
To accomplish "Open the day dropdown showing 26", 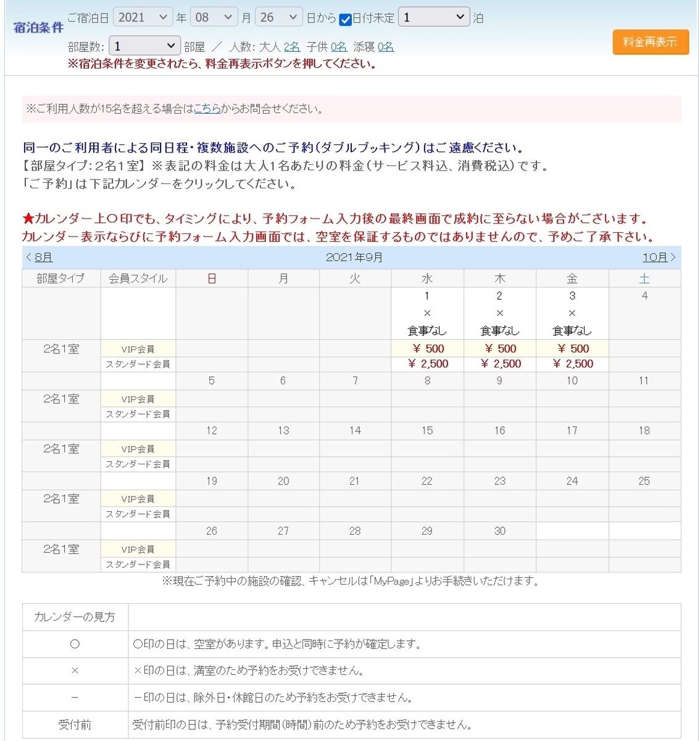I will point(279,17).
